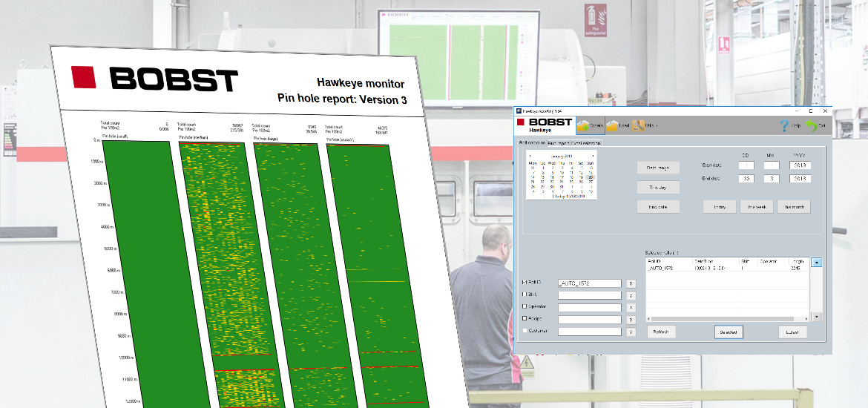Image resolution: width=868 pixels, height=408 pixels.
Task: Click the Start date year field
Action: point(800,165)
